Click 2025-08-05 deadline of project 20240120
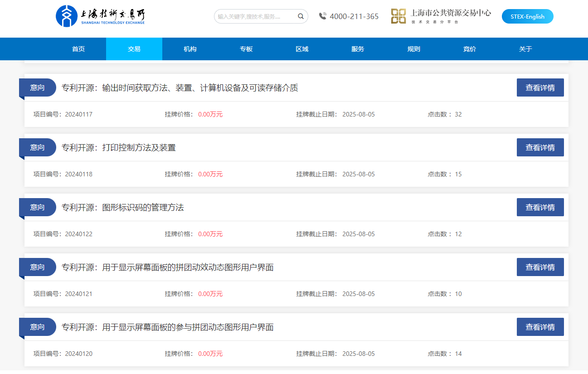Viewport: 588px width, 374px height. tap(359, 354)
